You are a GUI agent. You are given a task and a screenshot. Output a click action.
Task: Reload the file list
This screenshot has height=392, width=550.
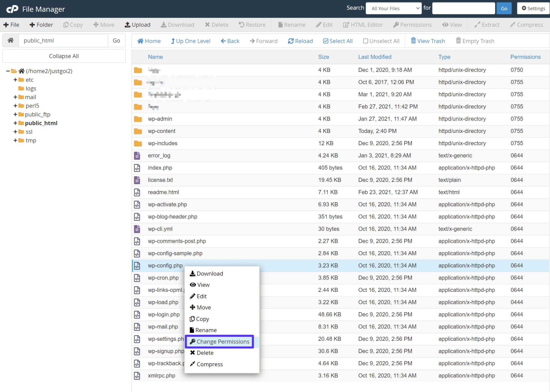(300, 41)
